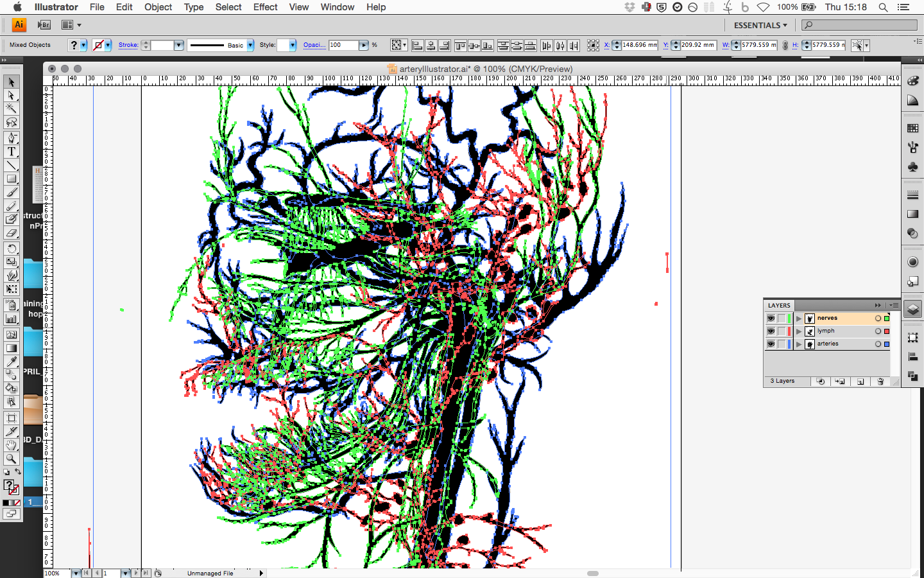Click the blue color swatch on arteries layer
Screen dimensions: 924x578
(x=887, y=344)
